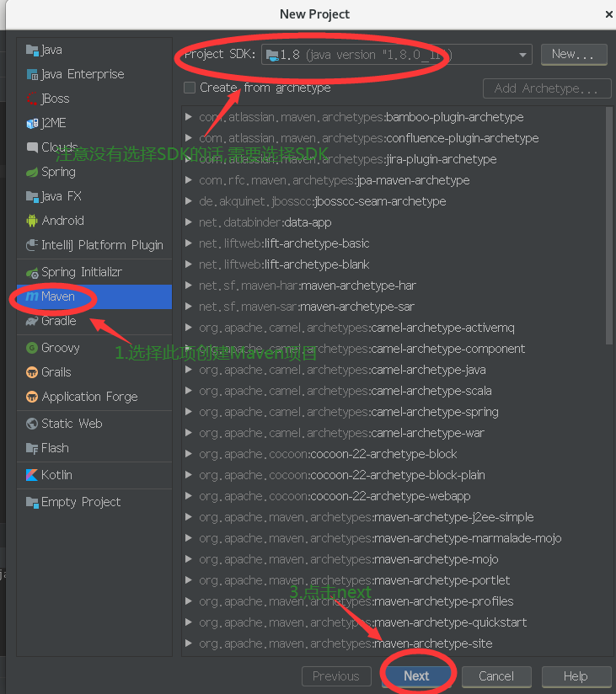Select camel-archetype-scala row
Image resolution: width=616 pixels, height=694 pixels.
click(x=393, y=391)
